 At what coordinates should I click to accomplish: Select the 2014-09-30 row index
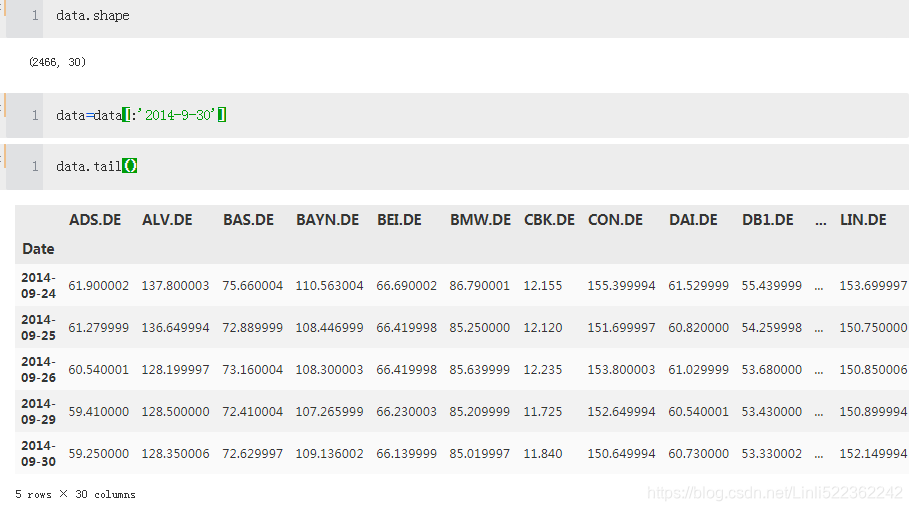pyautogui.click(x=38, y=453)
